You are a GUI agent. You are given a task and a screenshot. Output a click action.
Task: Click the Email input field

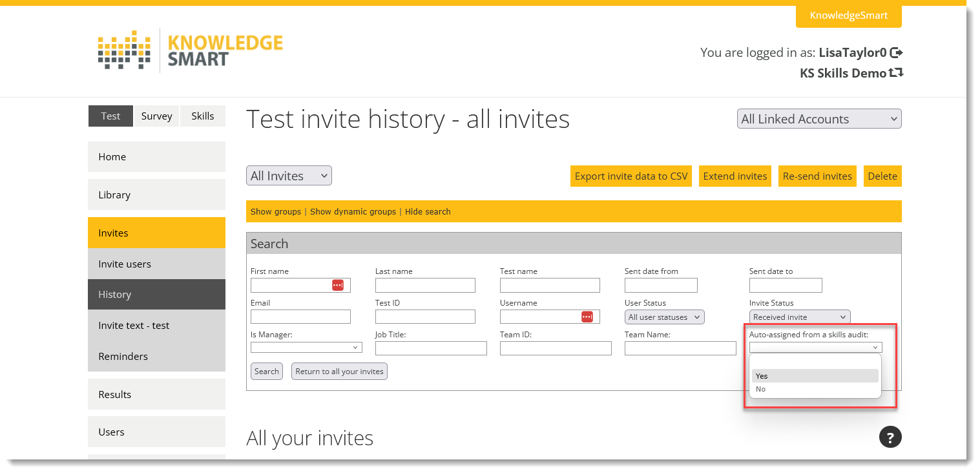coord(300,317)
